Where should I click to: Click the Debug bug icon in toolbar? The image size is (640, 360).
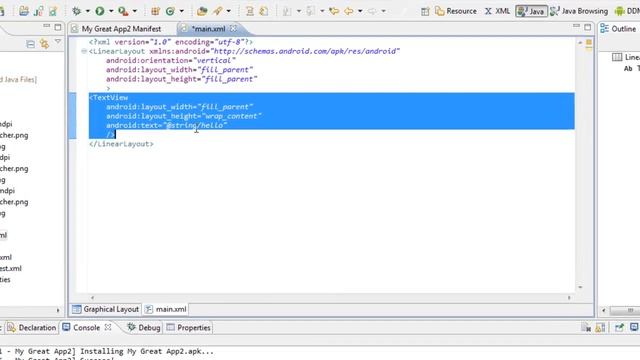pyautogui.click(x=76, y=11)
